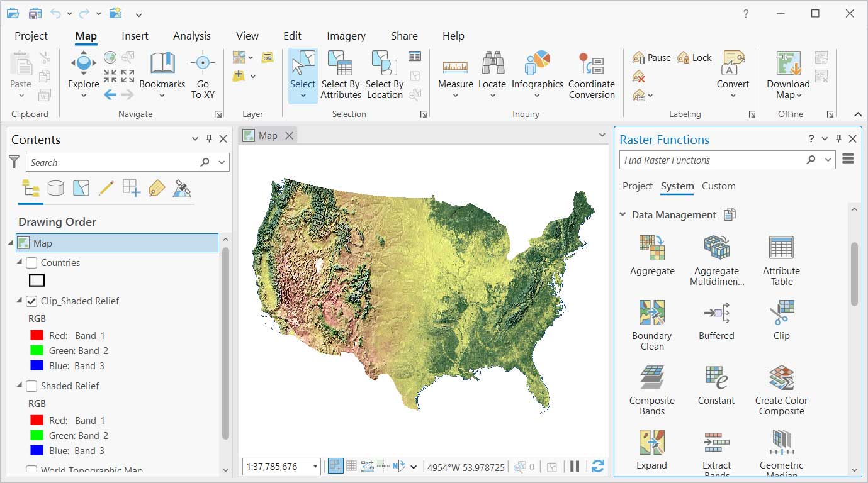Select the Expand raster function

coord(652,450)
